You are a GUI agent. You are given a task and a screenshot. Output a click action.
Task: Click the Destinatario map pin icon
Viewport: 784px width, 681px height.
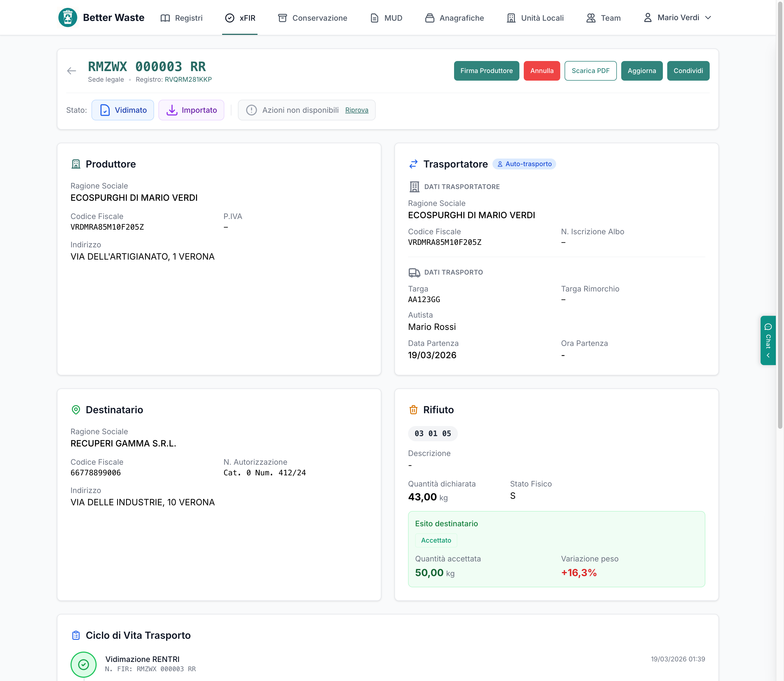(x=76, y=410)
